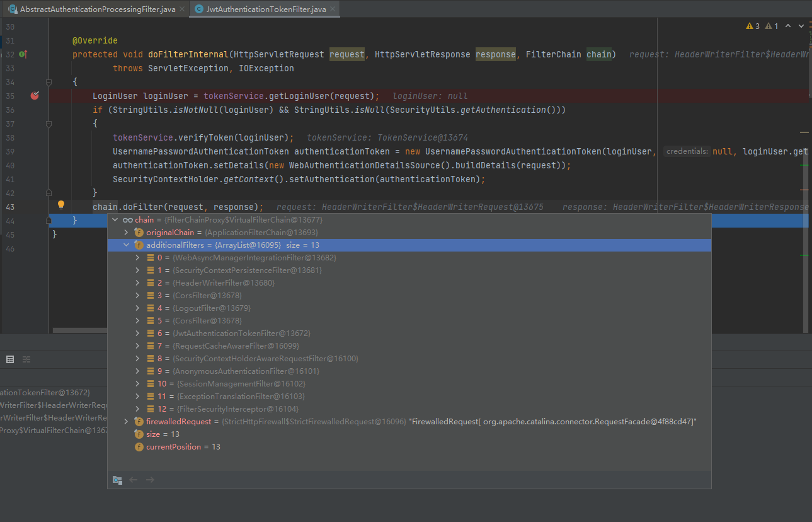
Task: Click the field icon next to firewalledRequest
Action: coord(139,422)
